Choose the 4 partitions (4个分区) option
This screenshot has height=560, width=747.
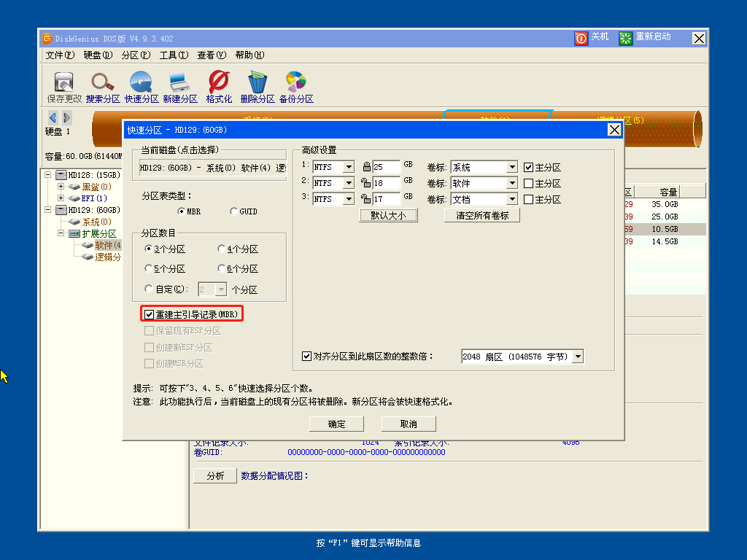coord(222,249)
